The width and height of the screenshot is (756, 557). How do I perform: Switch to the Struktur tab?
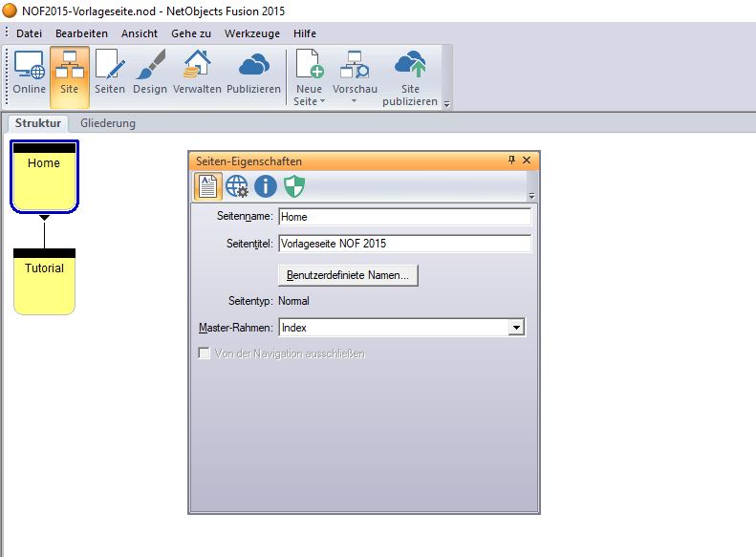point(38,123)
